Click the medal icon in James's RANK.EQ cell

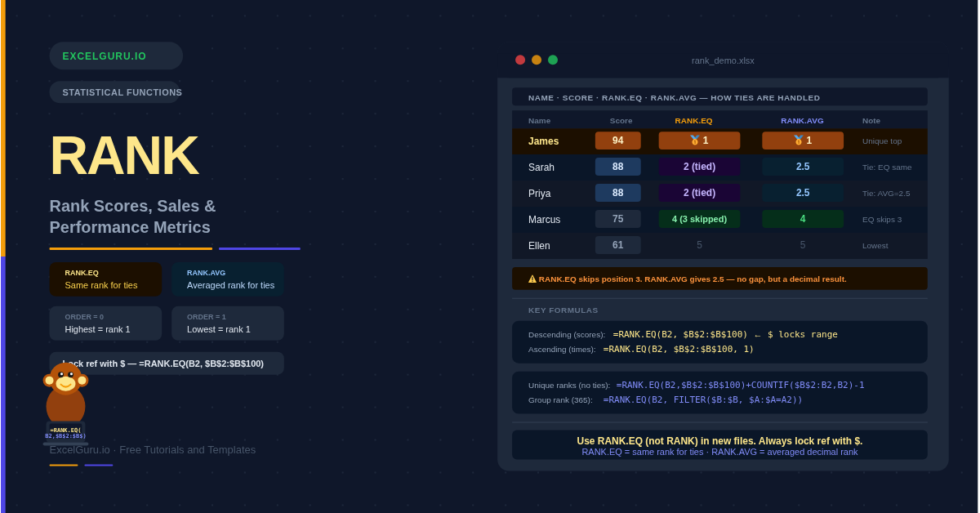(x=694, y=141)
